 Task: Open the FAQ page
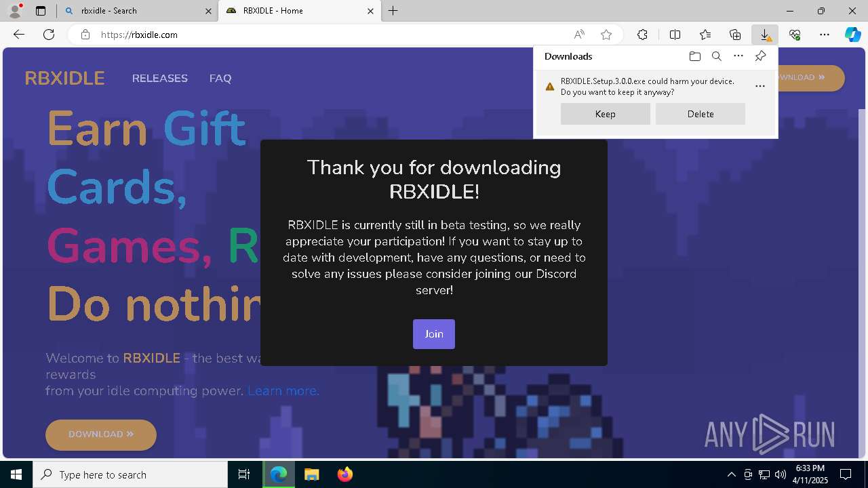click(x=220, y=79)
